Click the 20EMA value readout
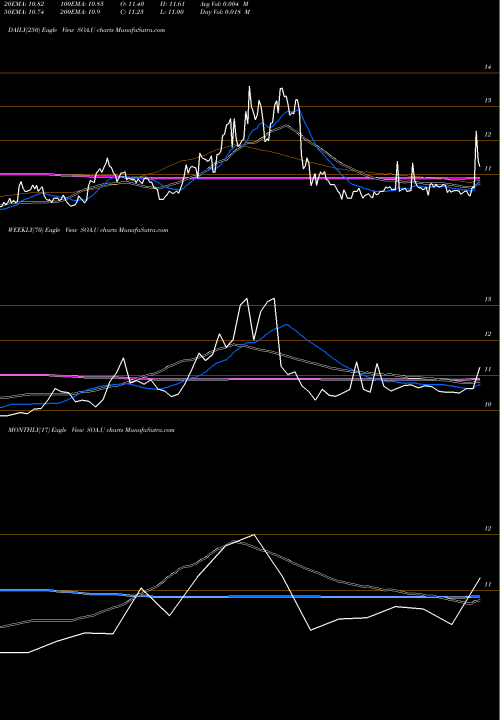Screen dimensions: 500x720 [x=26, y=4]
